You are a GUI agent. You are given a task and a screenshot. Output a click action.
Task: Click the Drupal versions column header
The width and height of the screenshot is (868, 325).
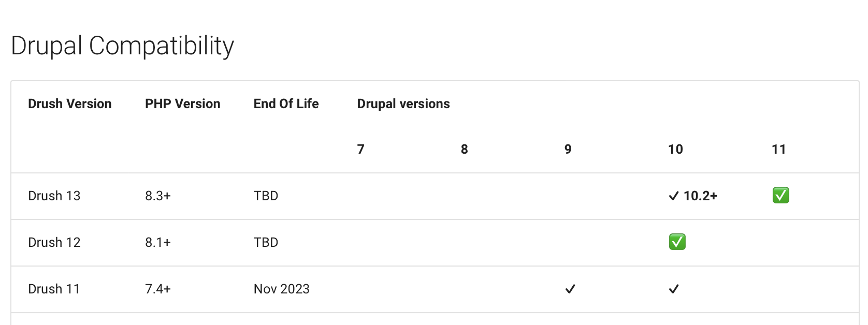pyautogui.click(x=403, y=104)
